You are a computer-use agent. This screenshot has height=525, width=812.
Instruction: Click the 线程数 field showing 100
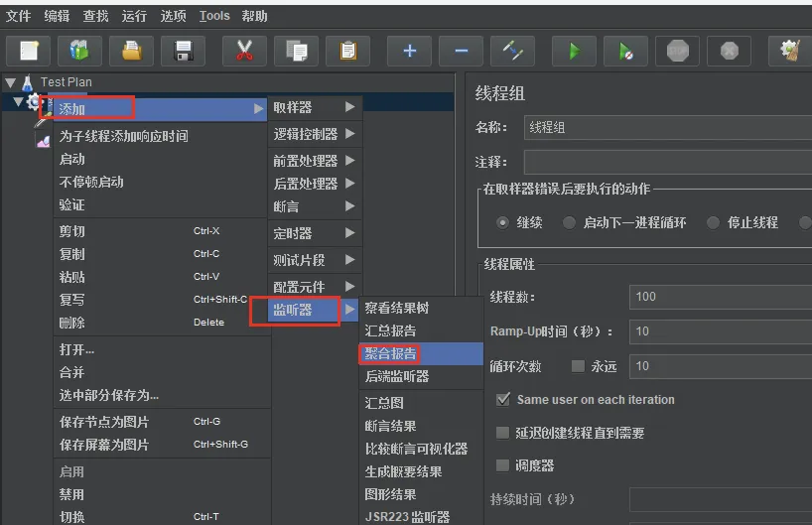point(721,297)
